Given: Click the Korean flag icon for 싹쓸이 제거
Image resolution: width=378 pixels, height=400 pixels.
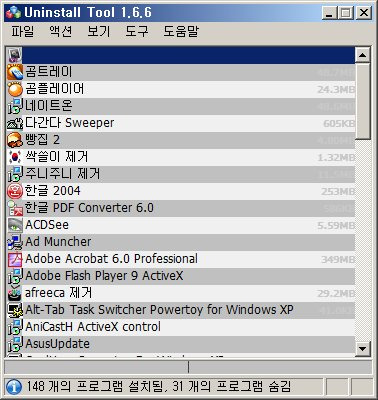Looking at the screenshot, I should click(x=15, y=157).
